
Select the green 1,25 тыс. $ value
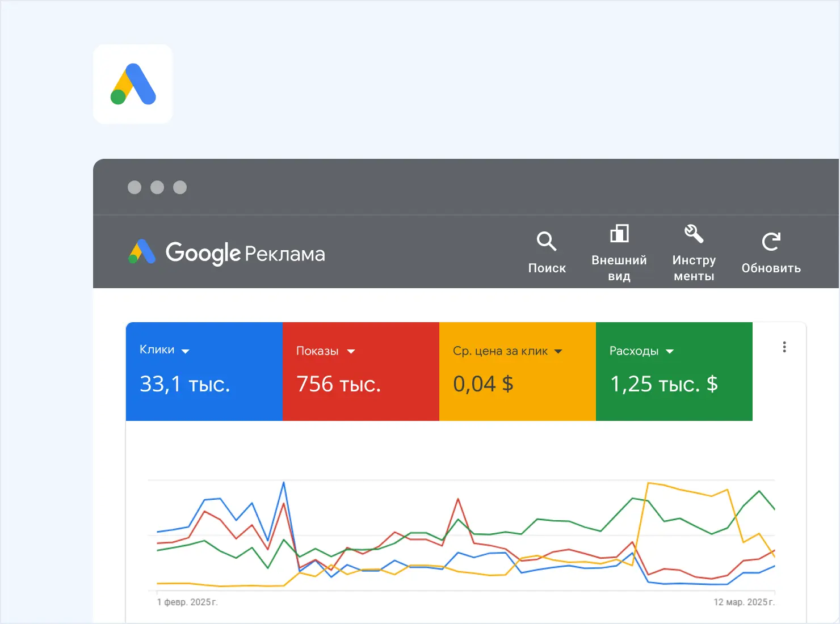tap(663, 384)
